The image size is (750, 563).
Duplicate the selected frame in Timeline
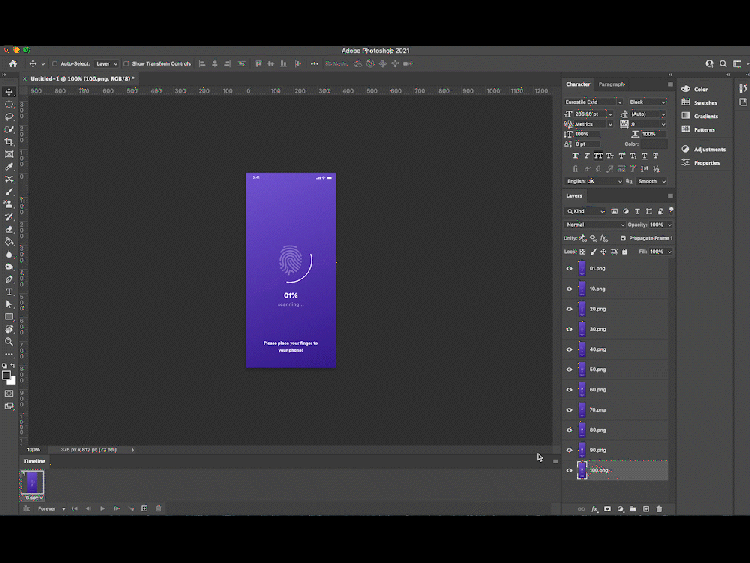point(144,508)
